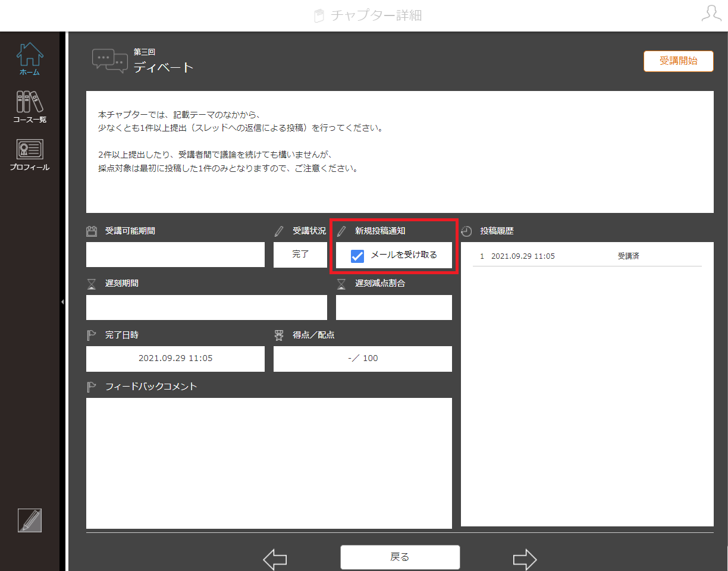Click the flag icon beside 完了日時

[x=92, y=335]
